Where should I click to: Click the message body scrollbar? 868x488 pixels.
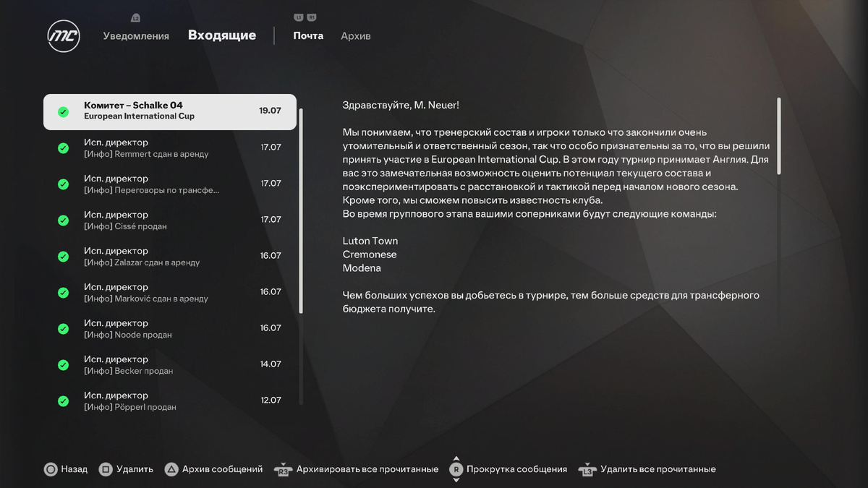click(779, 136)
